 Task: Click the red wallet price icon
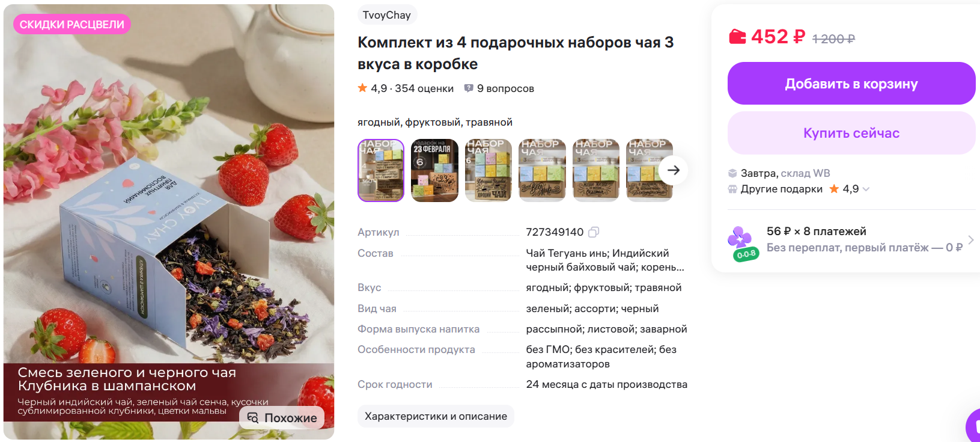tap(737, 37)
